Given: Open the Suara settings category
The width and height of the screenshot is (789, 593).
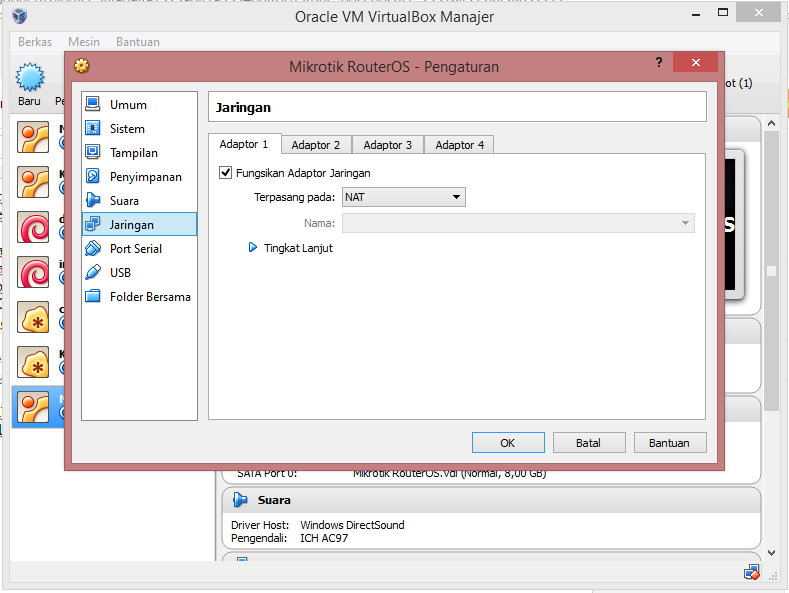Looking at the screenshot, I should coord(139,200).
